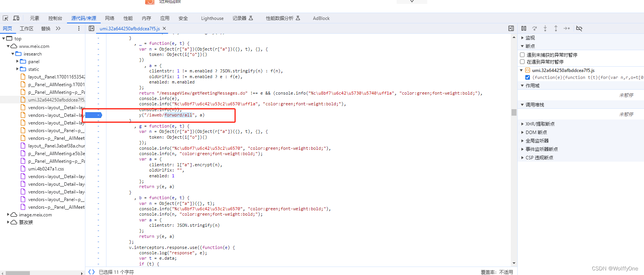Image resolution: width=644 pixels, height=275 pixels.
Task: Show more sidebar tabs chevron
Action: pos(58,28)
